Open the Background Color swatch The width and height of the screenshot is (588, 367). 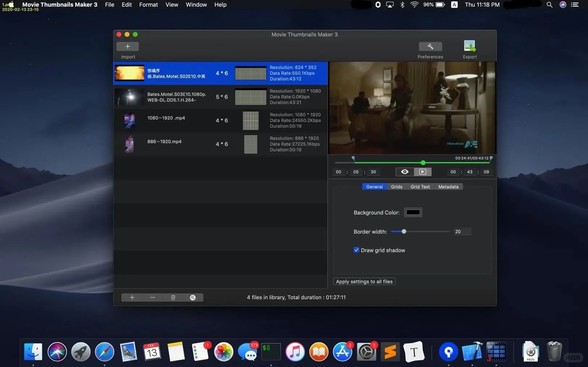click(413, 212)
